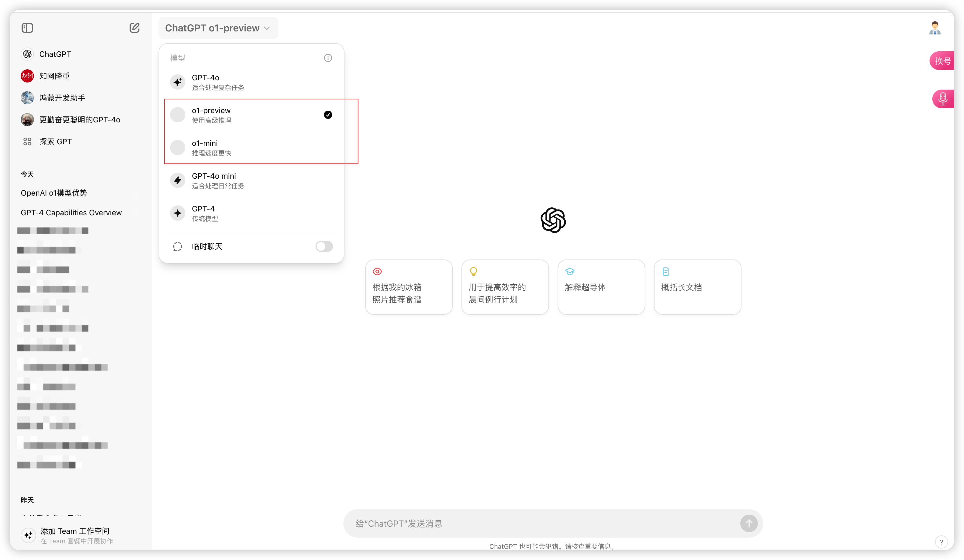Click the pink microphone button
The height and width of the screenshot is (560, 964).
pyautogui.click(x=943, y=99)
